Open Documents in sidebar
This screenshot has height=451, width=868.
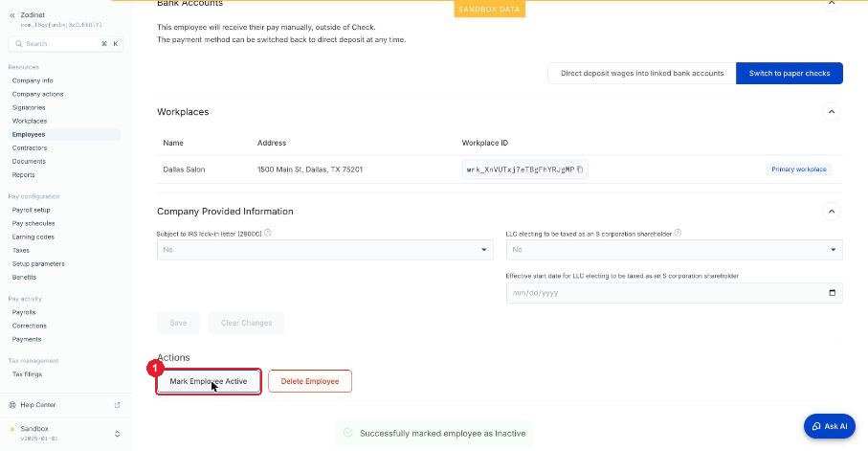(x=29, y=161)
